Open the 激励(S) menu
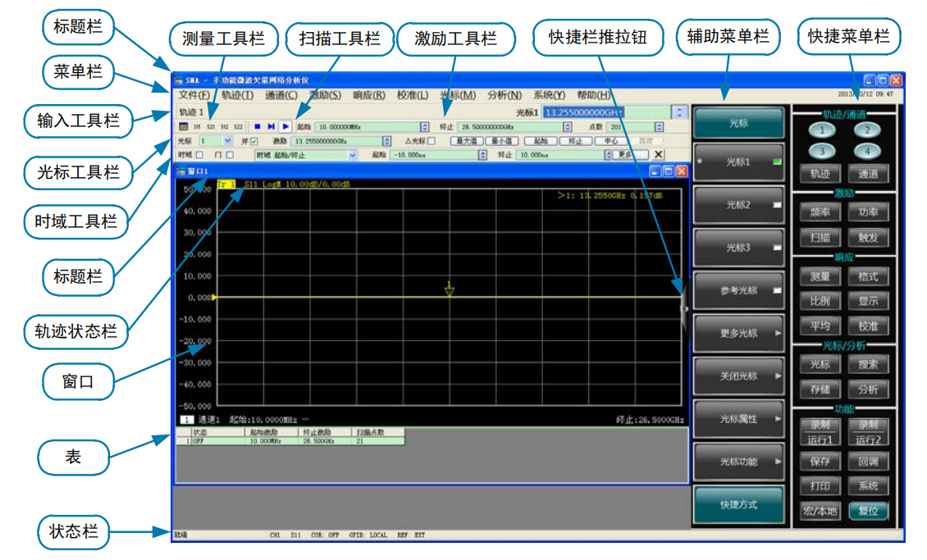 click(x=325, y=95)
